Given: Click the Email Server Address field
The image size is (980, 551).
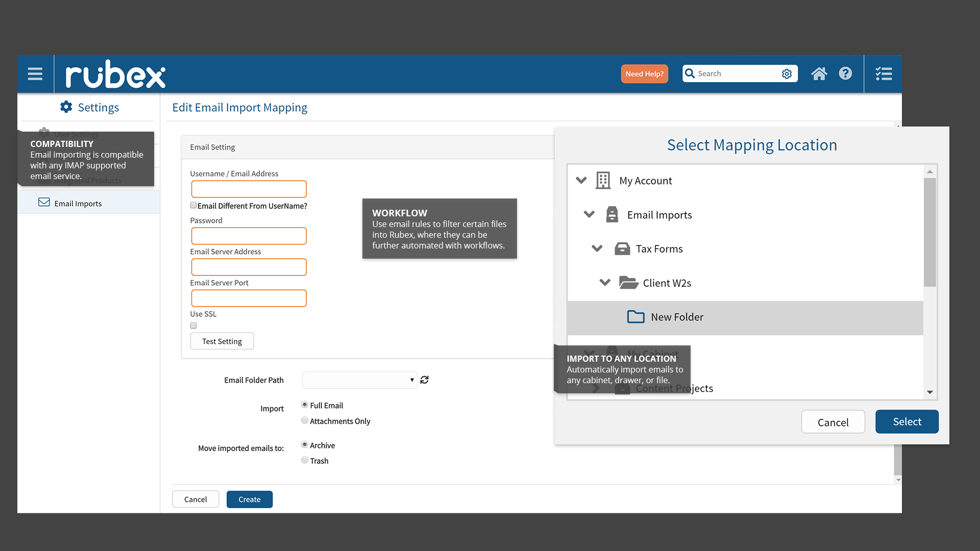Looking at the screenshot, I should click(x=249, y=267).
